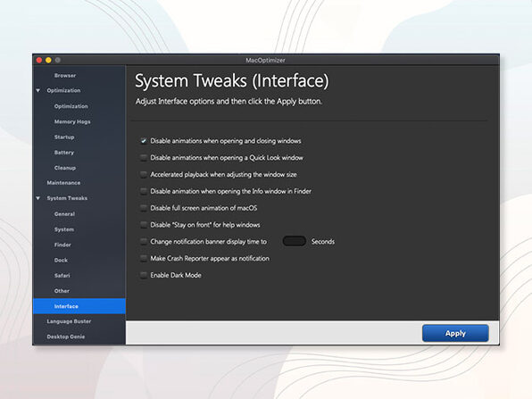The height and width of the screenshot is (399, 532).
Task: Check Accelerated playback when adjusting window size
Action: (x=144, y=174)
